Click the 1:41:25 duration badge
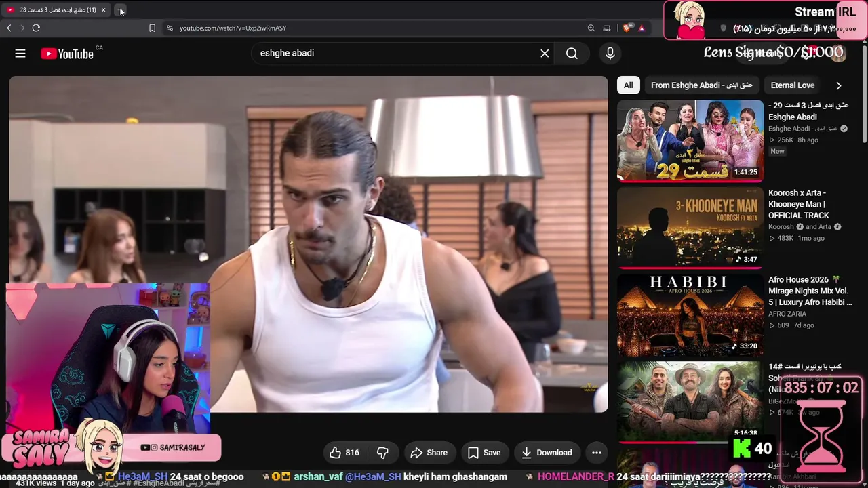The image size is (868, 488). tap(746, 172)
